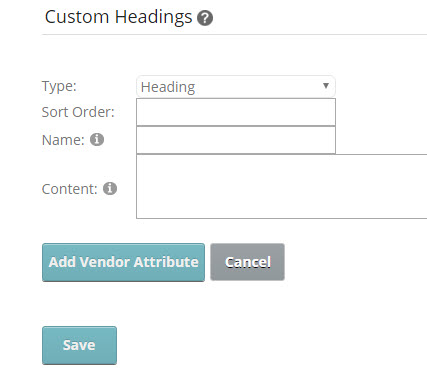Screen dimensions: 427x384
Task: Save the custom headings form
Action: 79,345
